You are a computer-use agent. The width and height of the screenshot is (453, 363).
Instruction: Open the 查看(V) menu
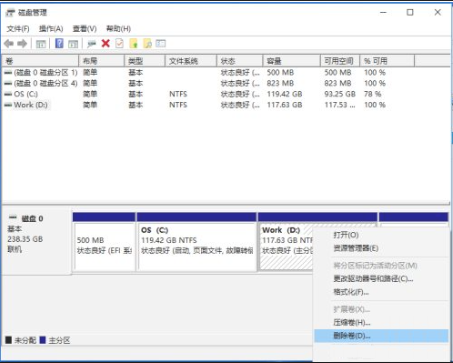(85, 29)
